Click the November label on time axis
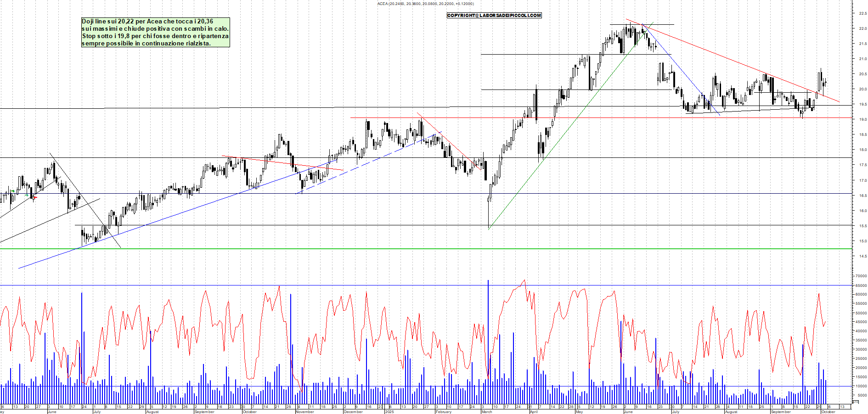This screenshot has width=868, height=414. click(x=304, y=412)
